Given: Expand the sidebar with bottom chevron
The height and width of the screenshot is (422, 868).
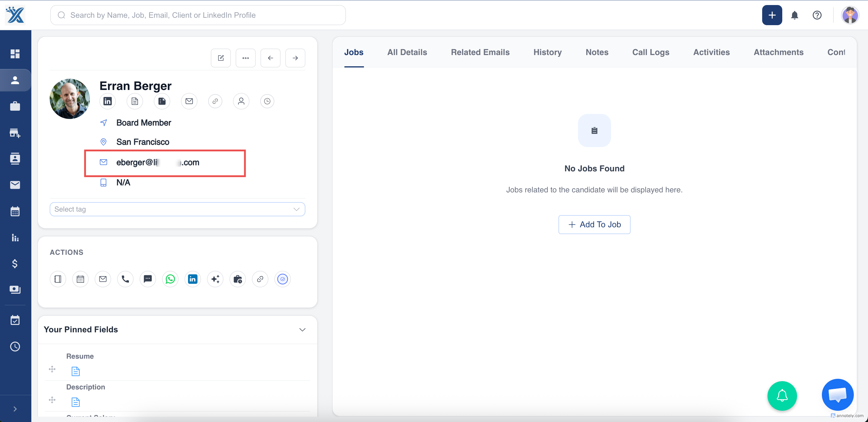Looking at the screenshot, I should click(x=15, y=409).
